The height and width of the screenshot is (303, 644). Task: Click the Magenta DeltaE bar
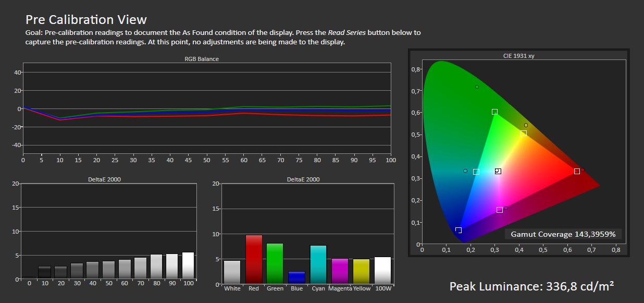pyautogui.click(x=340, y=271)
